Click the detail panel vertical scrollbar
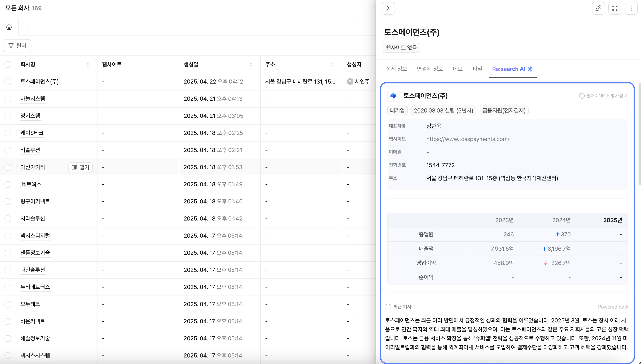 point(640,134)
